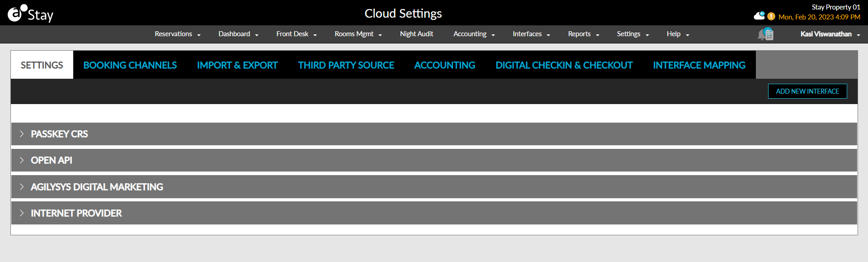Open the Help menu
This screenshot has width=868, height=262.
678,34
